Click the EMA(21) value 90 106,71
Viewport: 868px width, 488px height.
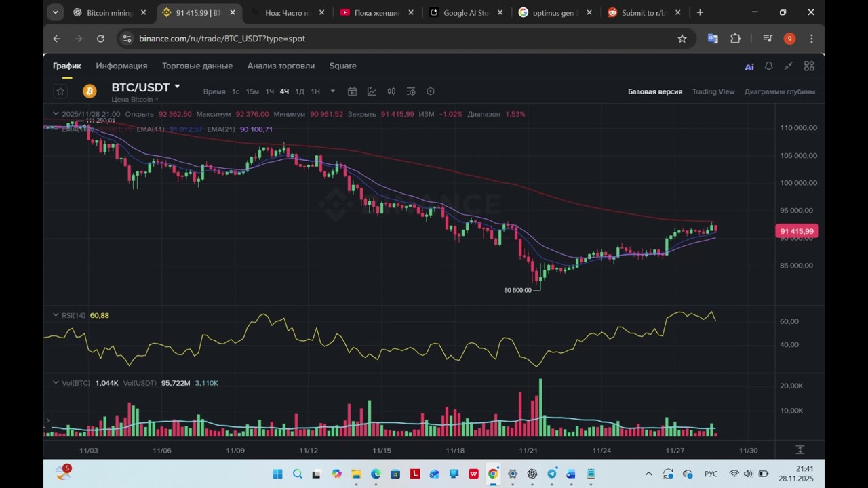coord(256,129)
